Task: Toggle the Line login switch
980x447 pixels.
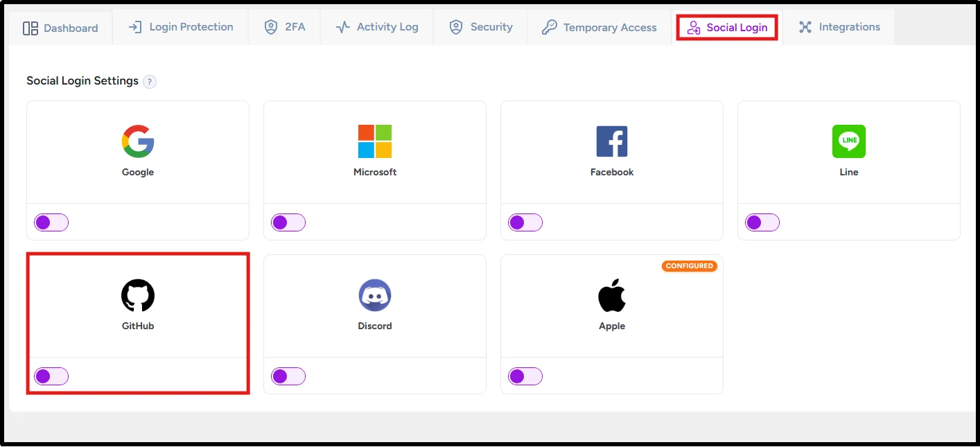Action: click(762, 222)
